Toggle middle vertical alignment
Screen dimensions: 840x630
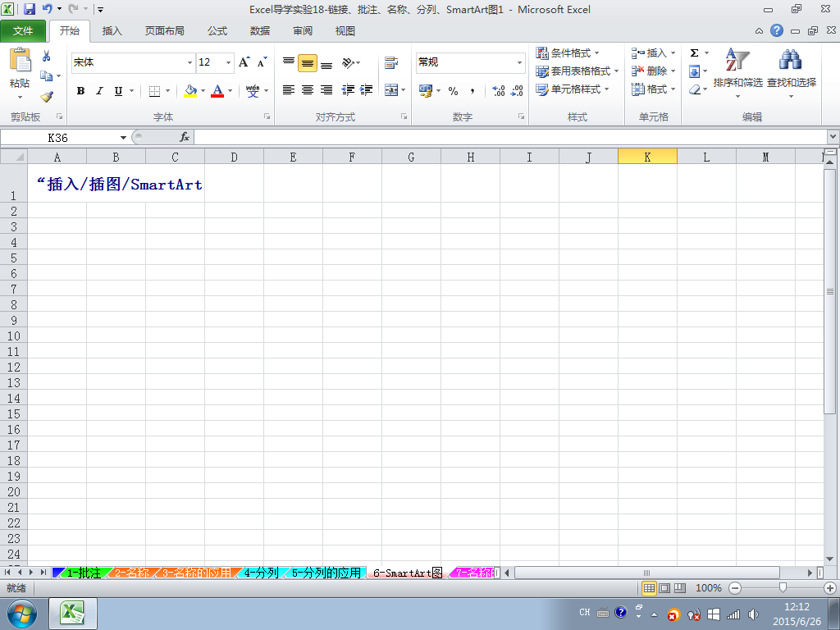tap(308, 62)
